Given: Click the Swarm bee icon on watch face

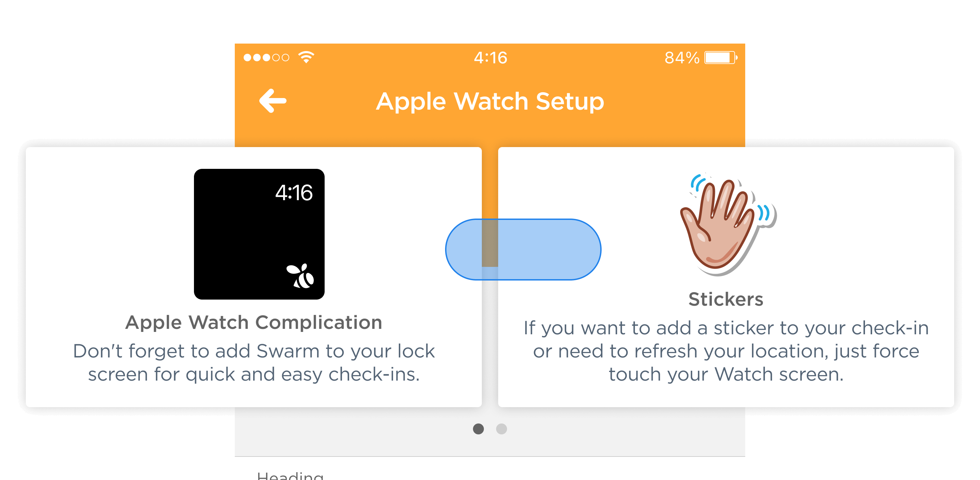Looking at the screenshot, I should 300,276.
